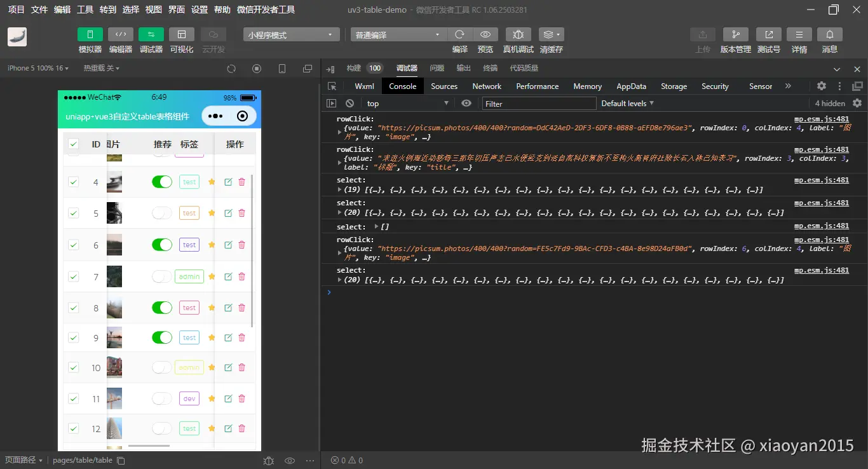Open the Default levels dropdown
This screenshot has width=868, height=469.
coord(627,103)
